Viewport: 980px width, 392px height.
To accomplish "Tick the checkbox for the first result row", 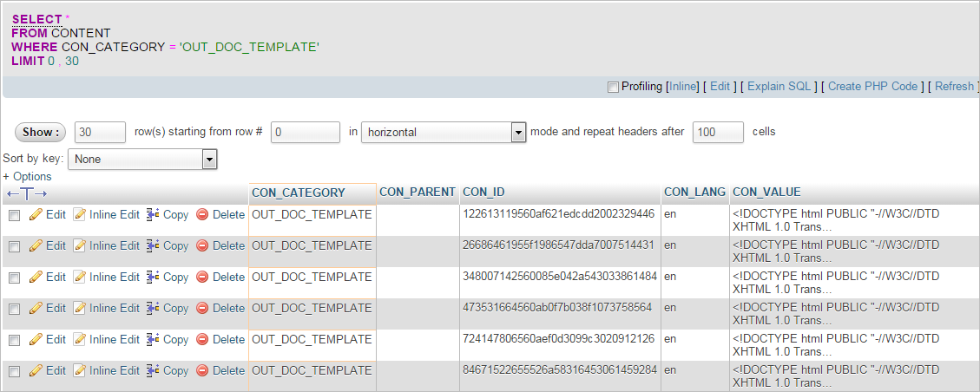I will (14, 215).
